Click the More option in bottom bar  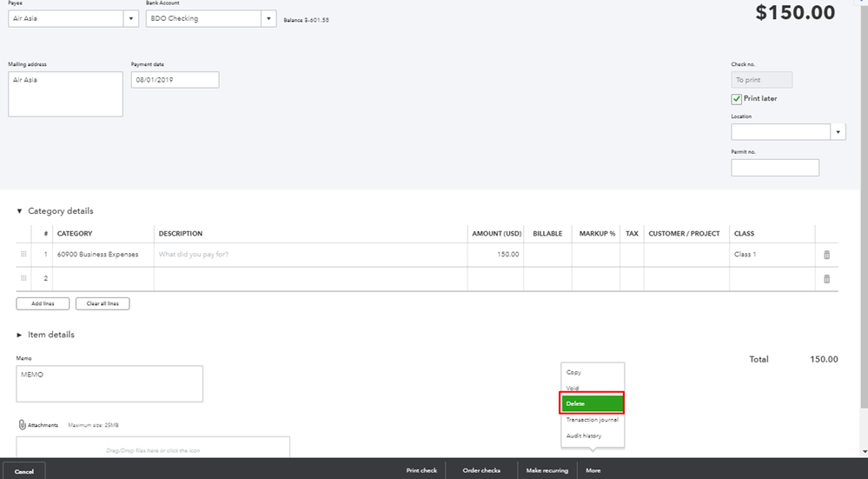click(x=593, y=470)
